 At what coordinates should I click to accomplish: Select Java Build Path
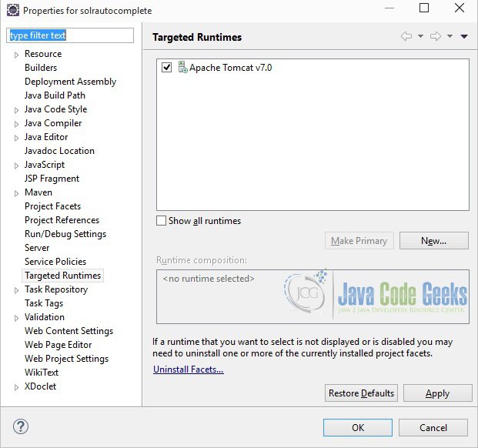55,95
